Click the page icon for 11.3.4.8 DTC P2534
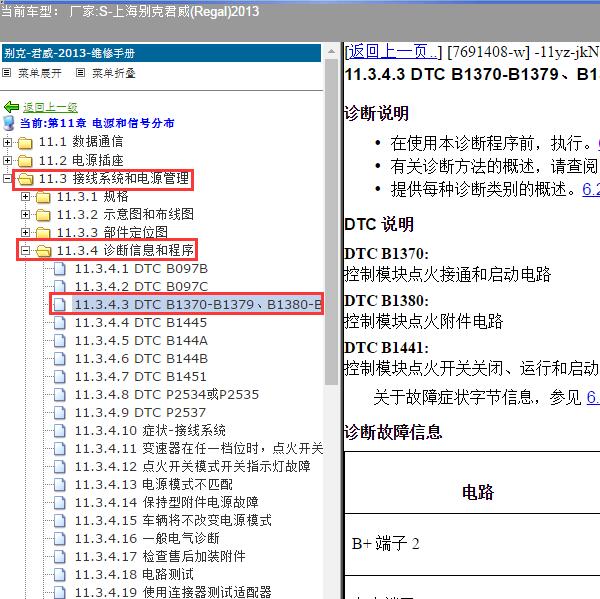This screenshot has height=599, width=600. pos(60,395)
